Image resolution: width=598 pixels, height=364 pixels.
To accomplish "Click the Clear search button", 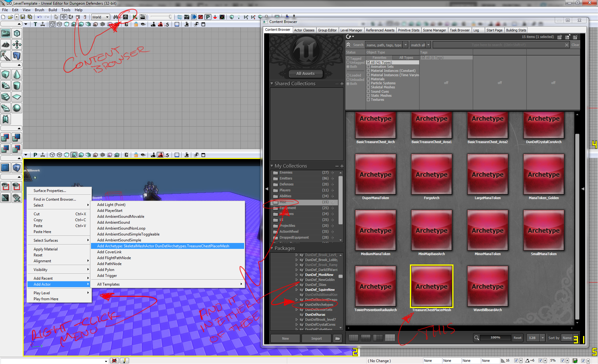I will coord(575,45).
